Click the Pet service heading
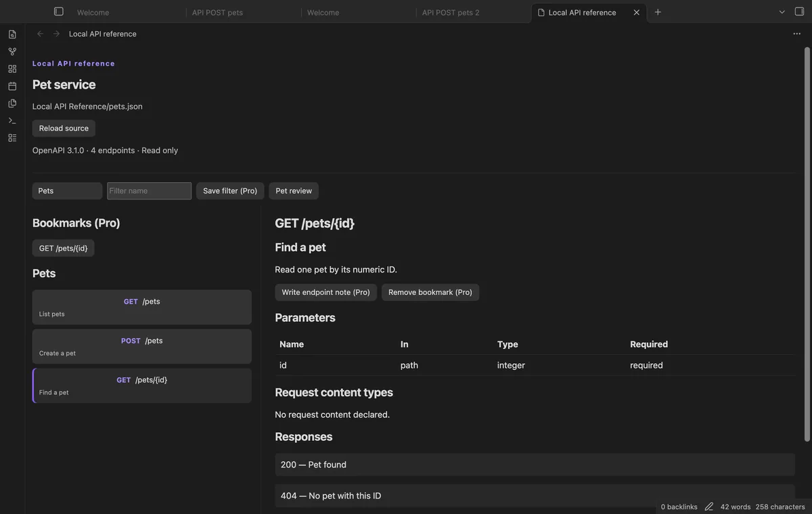812x514 pixels. [x=64, y=85]
